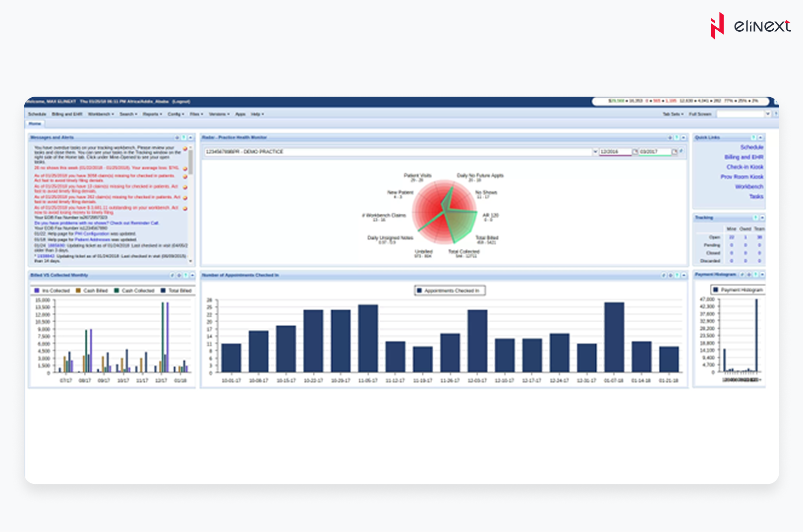This screenshot has height=532, width=803.
Task: Click the Logout link in the header
Action: click(x=181, y=102)
